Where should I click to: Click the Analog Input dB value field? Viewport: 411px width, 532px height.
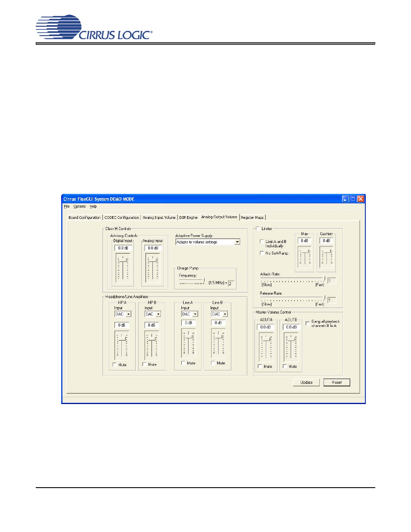(x=153, y=248)
